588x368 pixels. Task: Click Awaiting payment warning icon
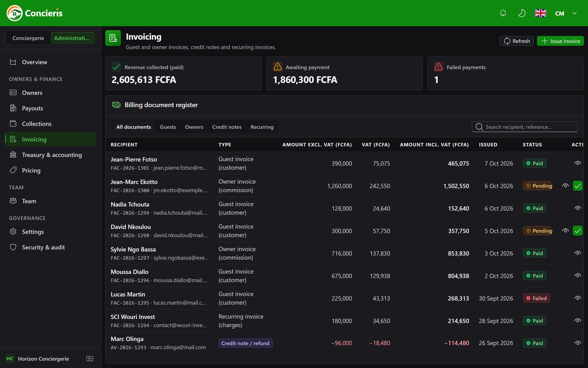(277, 67)
